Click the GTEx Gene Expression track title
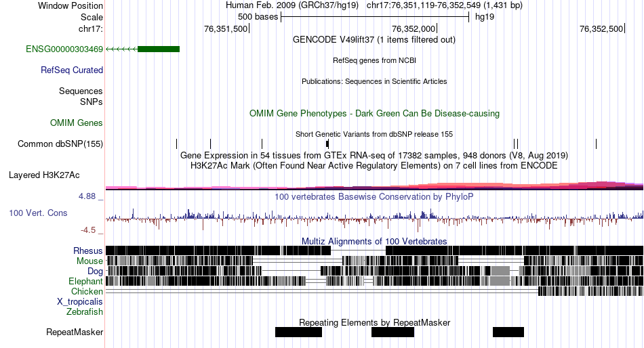The image size is (644, 348). point(374,156)
